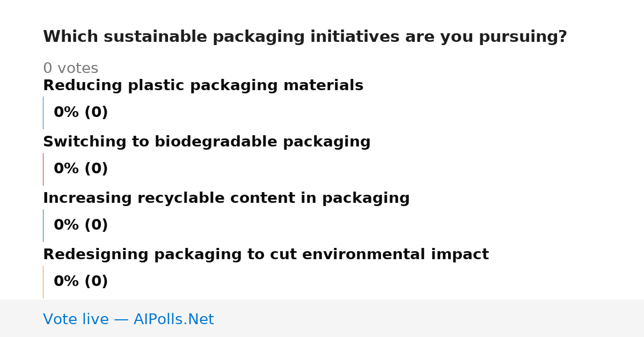Pick the Increasing recyclable content in packaging option
The width and height of the screenshot is (644, 337).
coord(226,199)
